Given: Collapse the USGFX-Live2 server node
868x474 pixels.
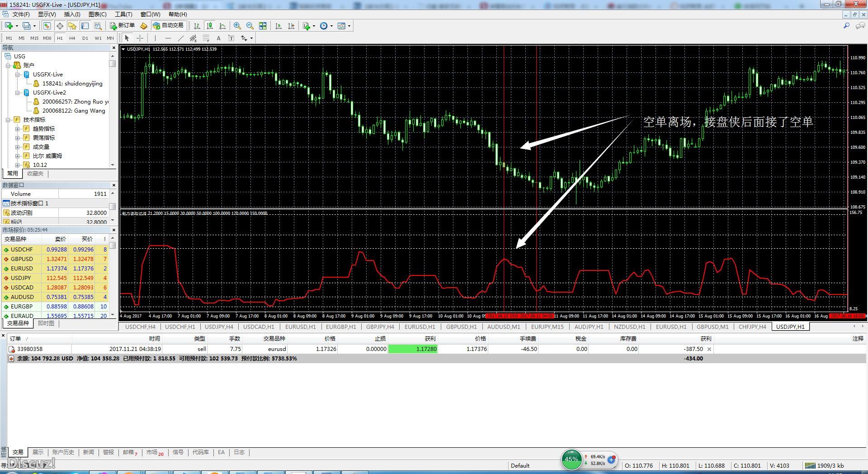Looking at the screenshot, I should 18,93.
